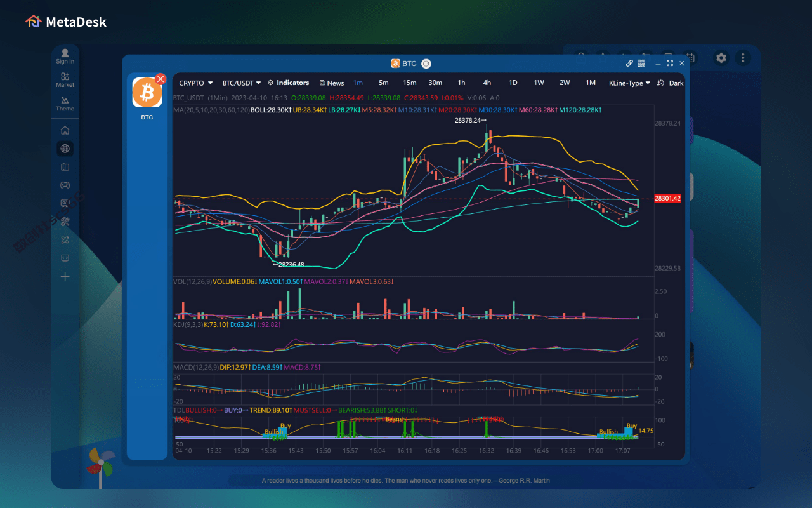
Task: Select the 30m timeframe tab
Action: (435, 83)
